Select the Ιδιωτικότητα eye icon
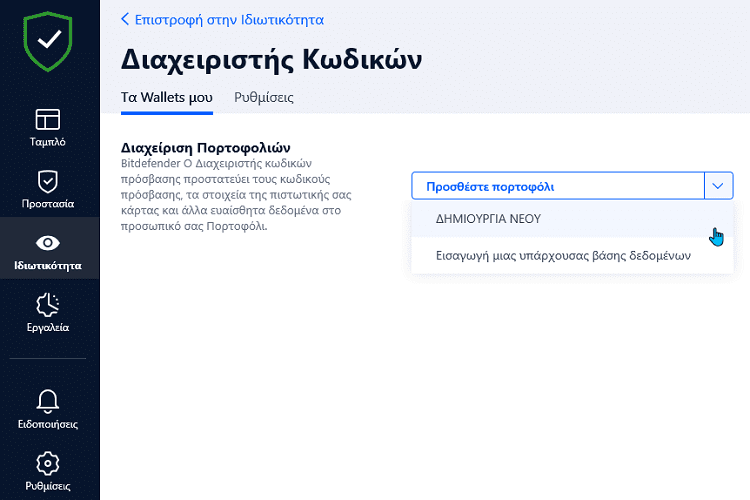 point(48,243)
